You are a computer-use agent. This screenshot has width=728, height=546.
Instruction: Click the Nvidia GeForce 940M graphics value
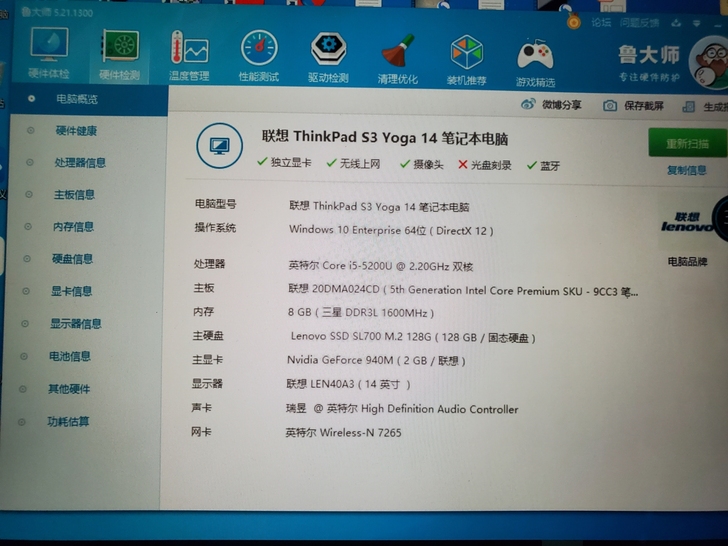[376, 360]
